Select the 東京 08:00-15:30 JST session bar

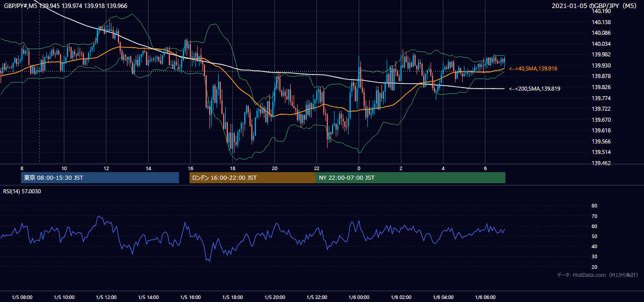click(x=100, y=178)
